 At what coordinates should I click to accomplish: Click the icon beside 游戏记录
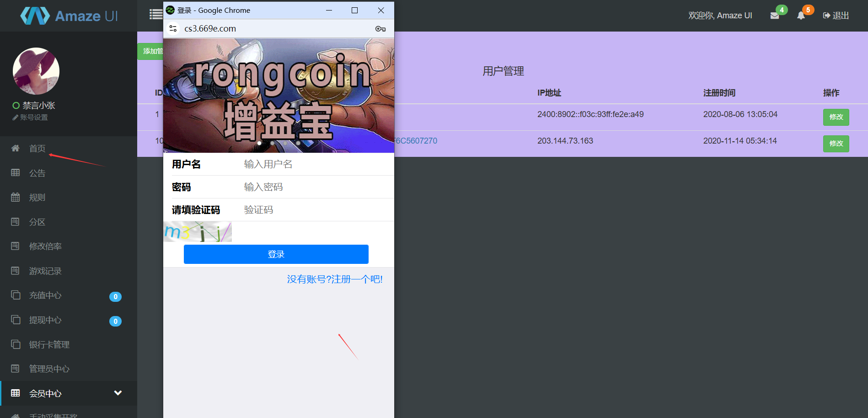(15, 270)
